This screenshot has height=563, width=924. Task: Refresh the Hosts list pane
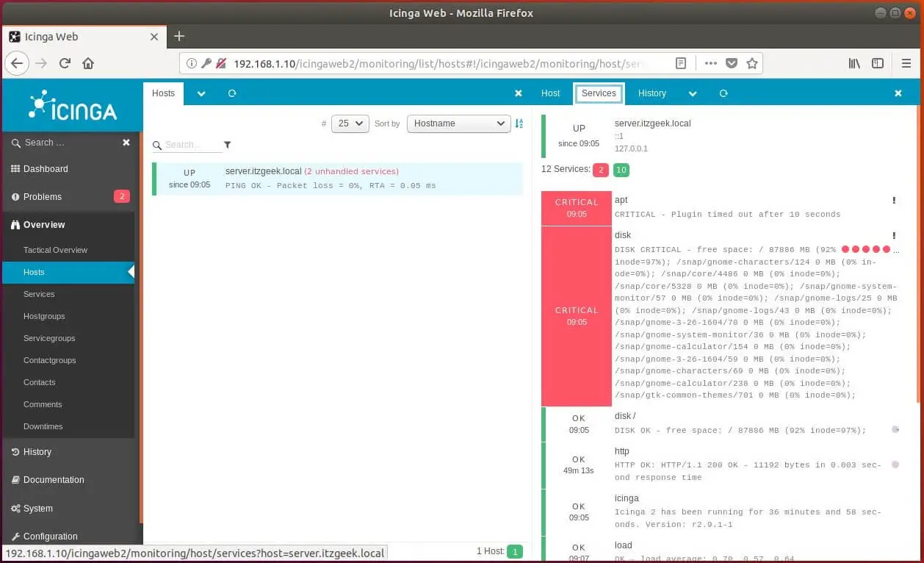click(x=232, y=93)
